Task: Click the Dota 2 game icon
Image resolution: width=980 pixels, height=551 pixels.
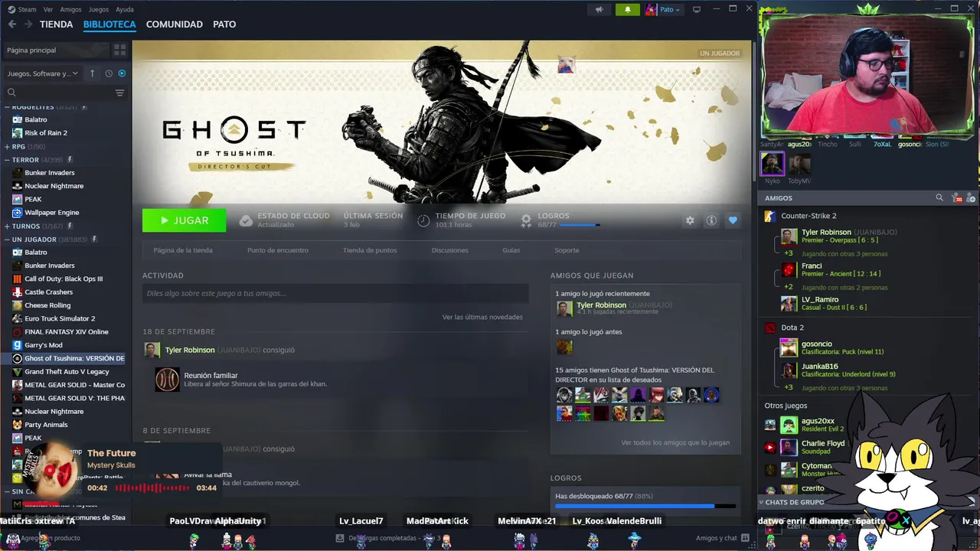Action: tap(770, 328)
